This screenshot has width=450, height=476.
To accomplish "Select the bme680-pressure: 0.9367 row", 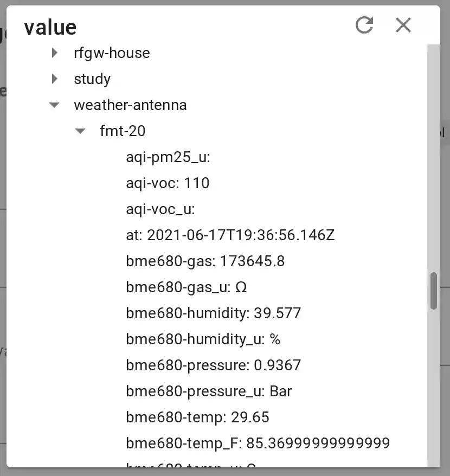I will (x=213, y=365).
